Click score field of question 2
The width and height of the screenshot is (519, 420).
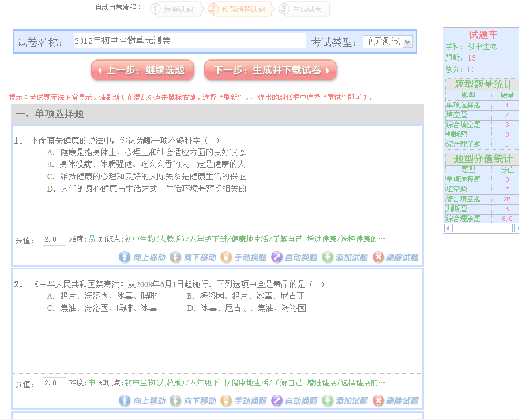(x=54, y=383)
